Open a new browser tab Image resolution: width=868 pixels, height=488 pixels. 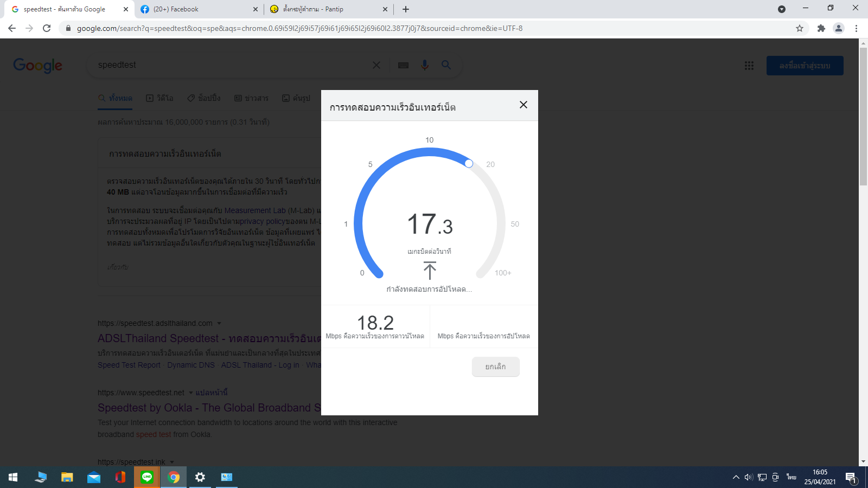[x=406, y=9]
